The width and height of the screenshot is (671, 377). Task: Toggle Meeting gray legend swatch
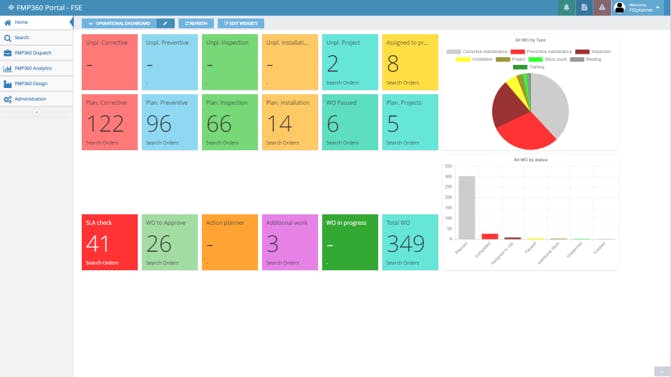click(x=577, y=59)
